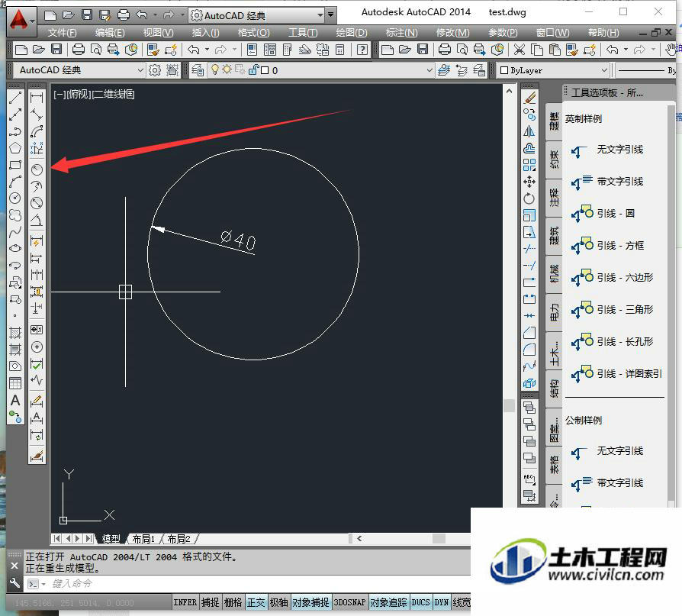Click the Diameter dimension tool
The width and height of the screenshot is (682, 616).
coord(37,203)
